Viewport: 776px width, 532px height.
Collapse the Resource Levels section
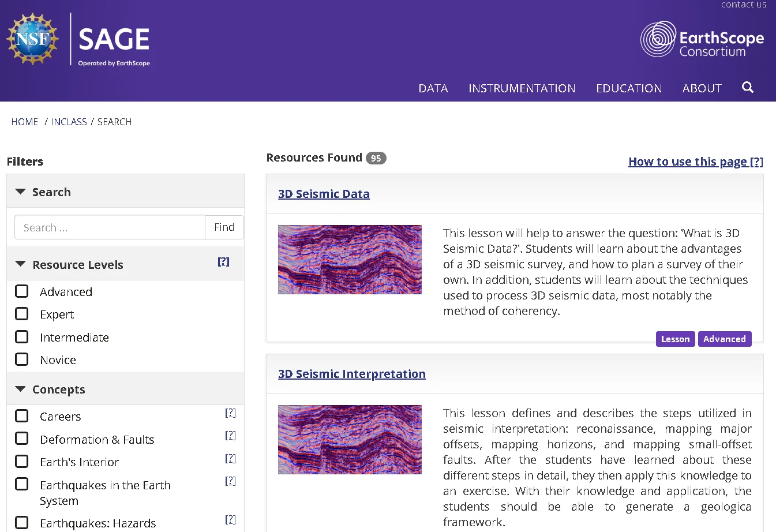coord(21,265)
